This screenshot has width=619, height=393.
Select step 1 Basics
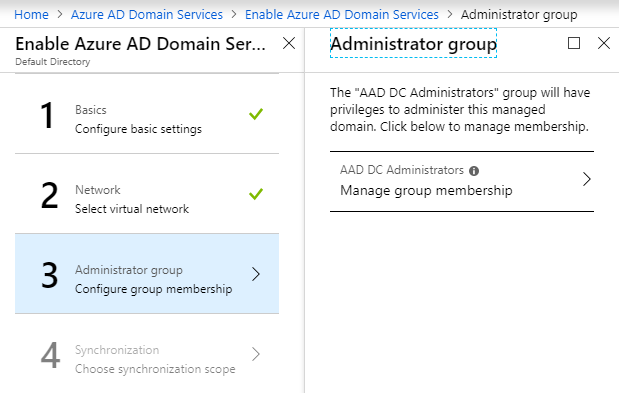pos(147,114)
